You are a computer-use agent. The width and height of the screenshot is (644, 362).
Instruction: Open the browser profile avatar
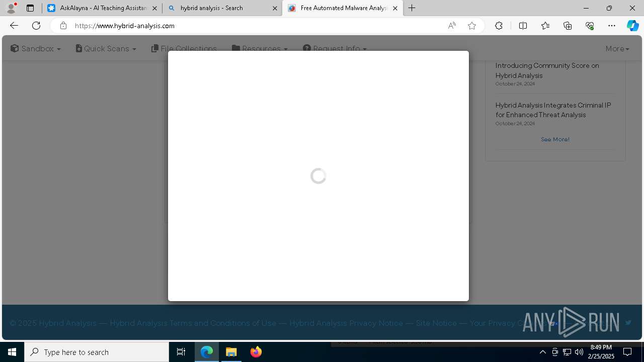pyautogui.click(x=11, y=8)
